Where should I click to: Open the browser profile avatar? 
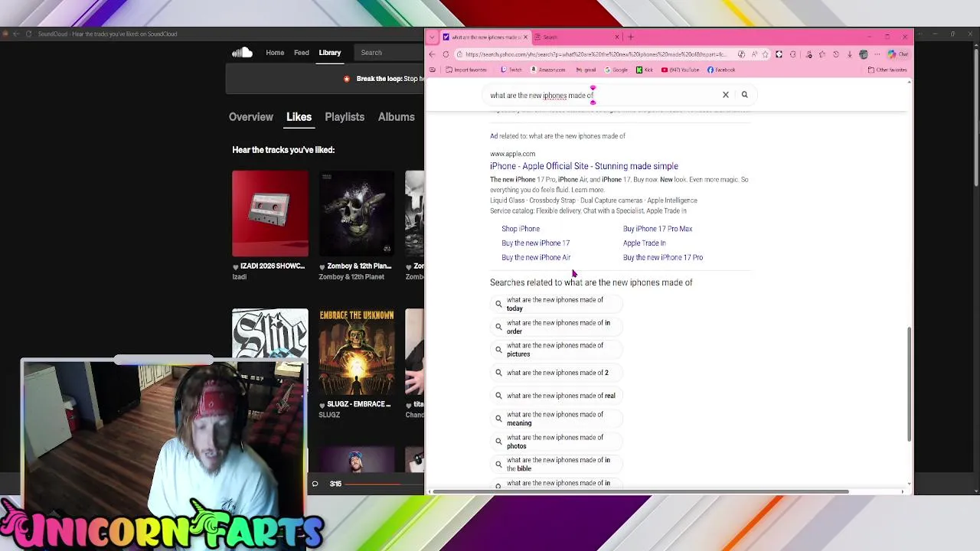point(863,54)
